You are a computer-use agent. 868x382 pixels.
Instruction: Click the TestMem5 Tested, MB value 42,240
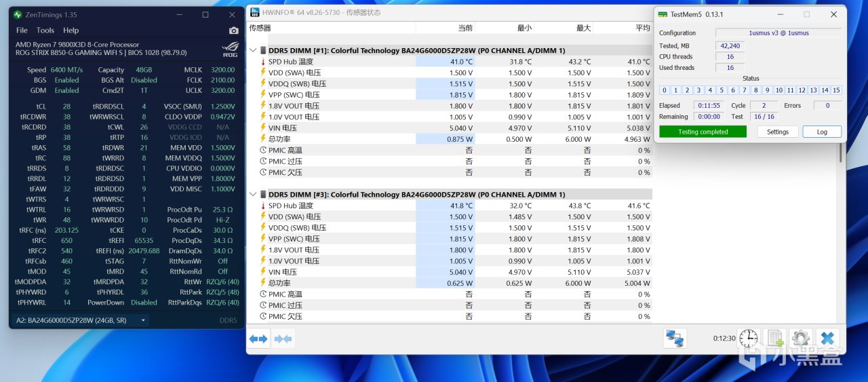[x=730, y=46]
